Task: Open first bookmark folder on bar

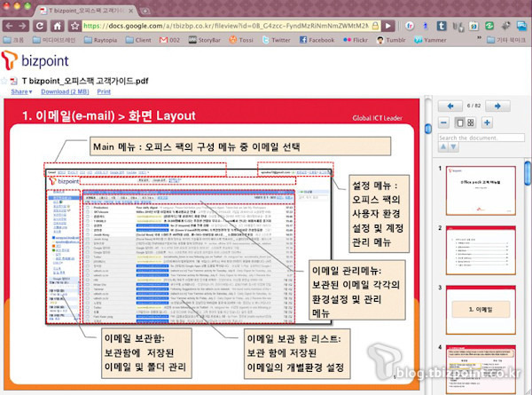Action: click(13, 40)
